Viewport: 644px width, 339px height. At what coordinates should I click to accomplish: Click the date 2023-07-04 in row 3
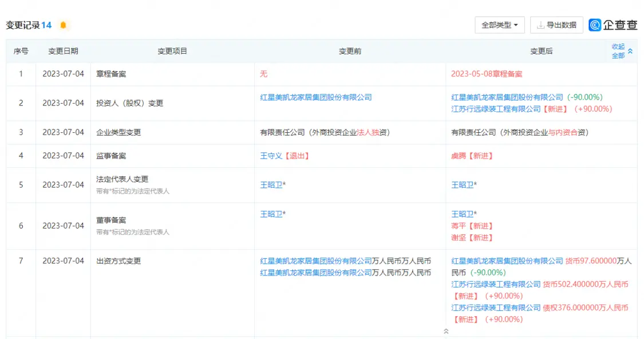tap(63, 132)
